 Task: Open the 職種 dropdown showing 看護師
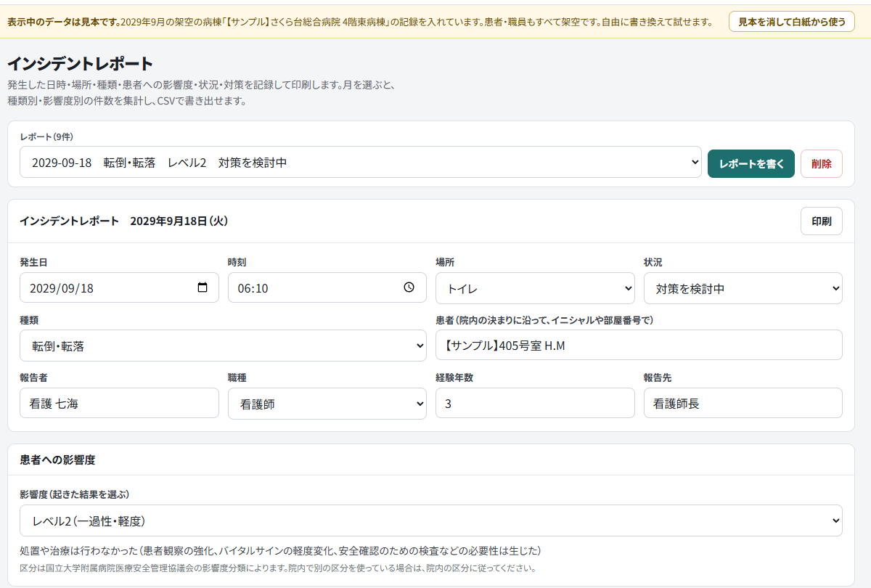point(327,404)
